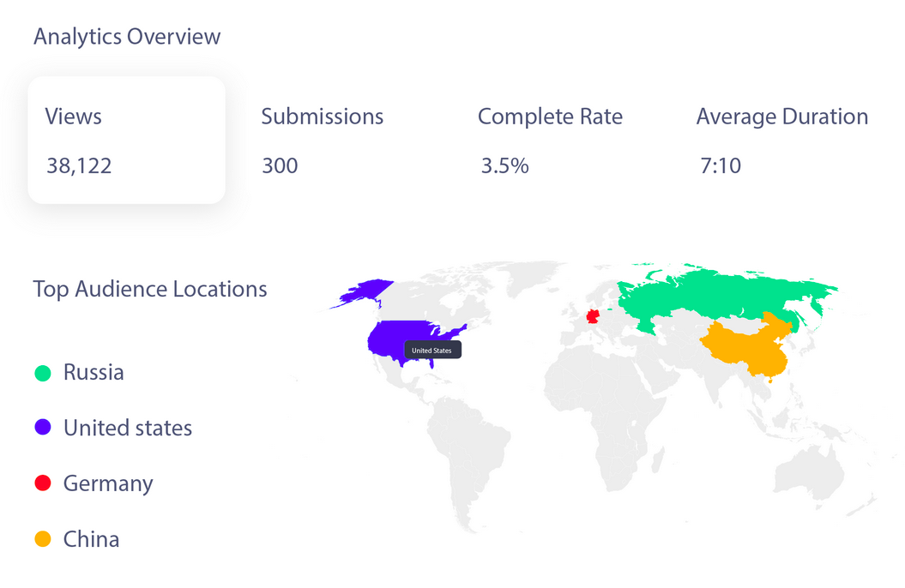Click the purple United States legend dot
The image size is (905, 588).
click(42, 428)
